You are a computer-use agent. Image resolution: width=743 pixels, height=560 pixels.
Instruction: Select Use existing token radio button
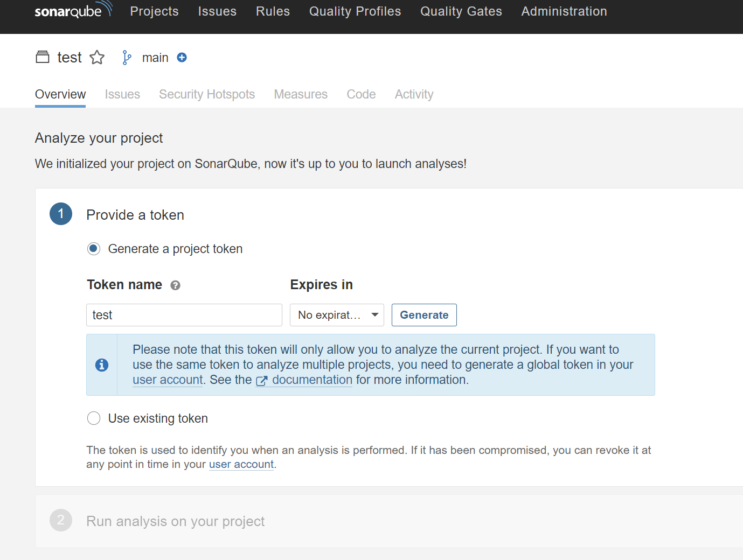[x=94, y=418]
